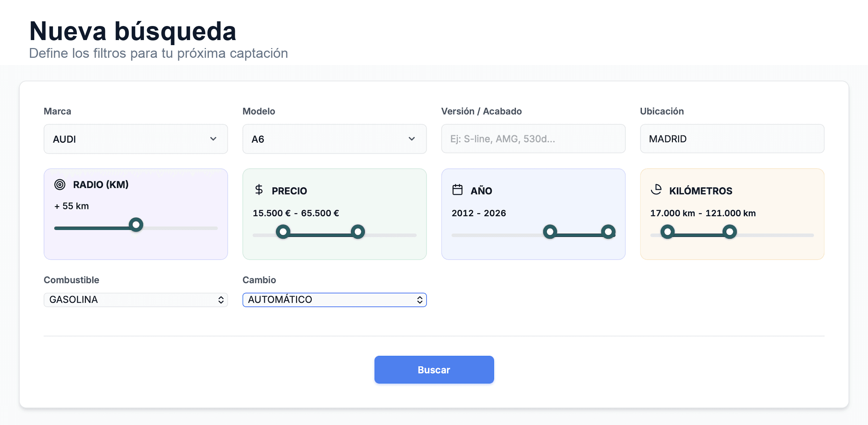The image size is (868, 425).
Task: Open the Combustible selector set to GASOLINA
Action: pyautogui.click(x=135, y=300)
